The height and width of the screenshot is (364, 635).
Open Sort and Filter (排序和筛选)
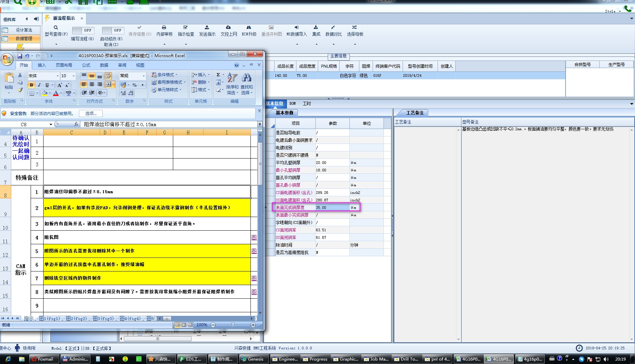232,83
